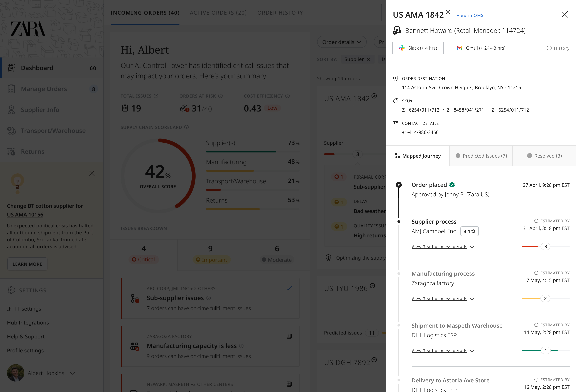The width and height of the screenshot is (576, 392).
Task: Open Profile settings
Action: (25, 350)
